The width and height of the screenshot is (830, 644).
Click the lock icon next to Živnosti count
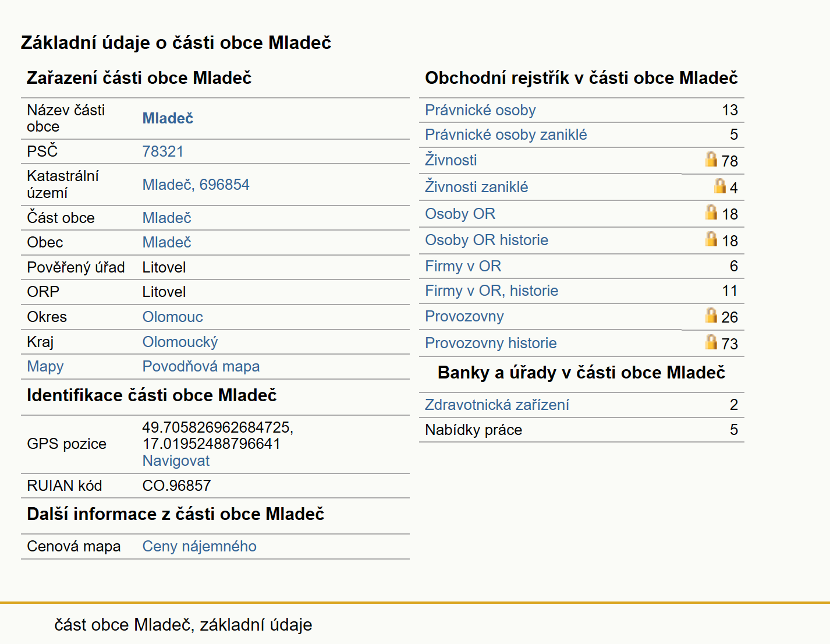pyautogui.click(x=711, y=159)
